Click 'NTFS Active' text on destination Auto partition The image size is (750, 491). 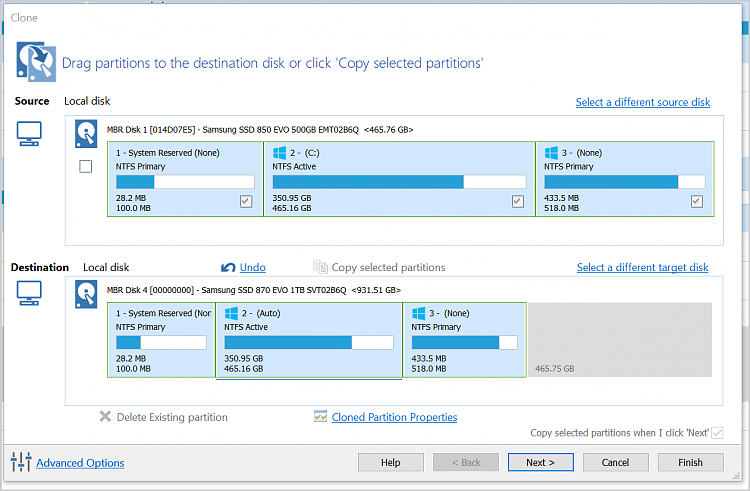(246, 327)
